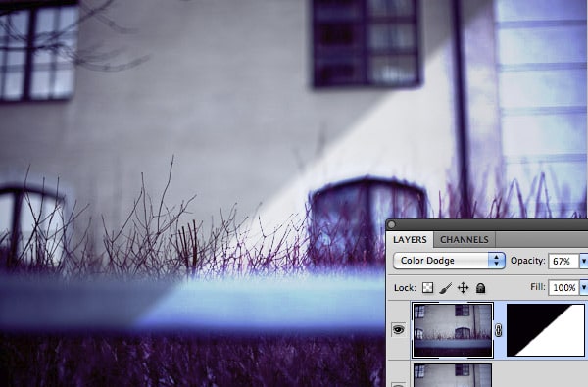Open the Color Dodge blend mode dropdown

(x=449, y=261)
